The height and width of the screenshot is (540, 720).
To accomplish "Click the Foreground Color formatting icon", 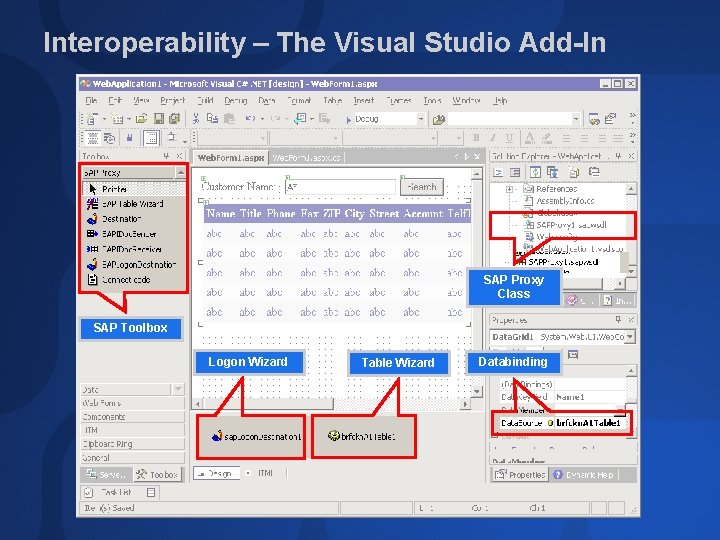I will 529,138.
